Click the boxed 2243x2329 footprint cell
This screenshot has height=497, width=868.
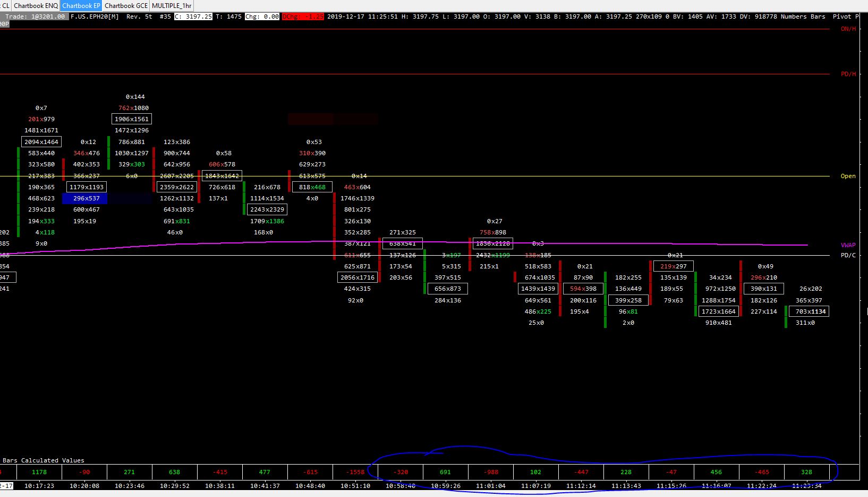(267, 209)
